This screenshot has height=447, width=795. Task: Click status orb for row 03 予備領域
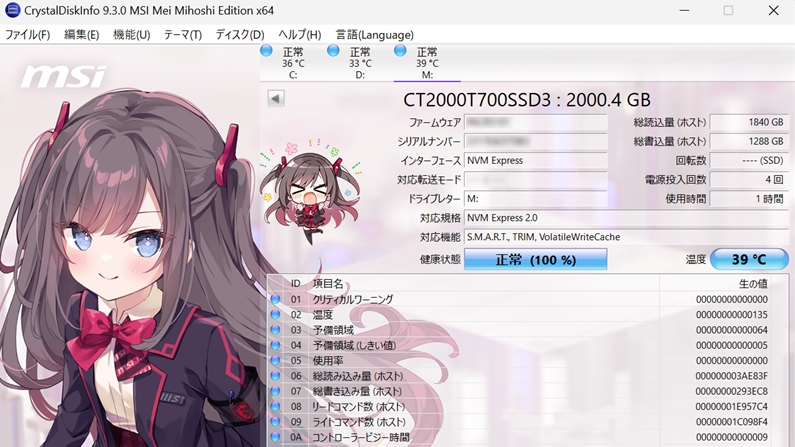click(275, 329)
